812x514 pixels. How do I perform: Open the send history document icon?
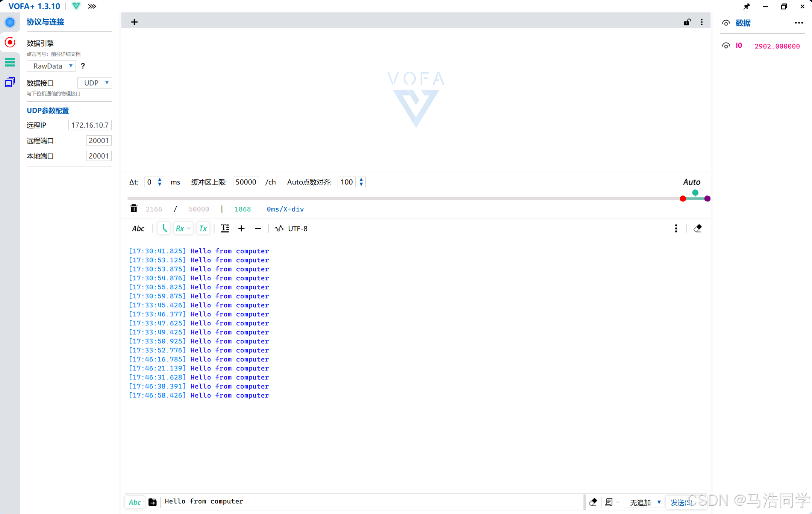click(609, 502)
